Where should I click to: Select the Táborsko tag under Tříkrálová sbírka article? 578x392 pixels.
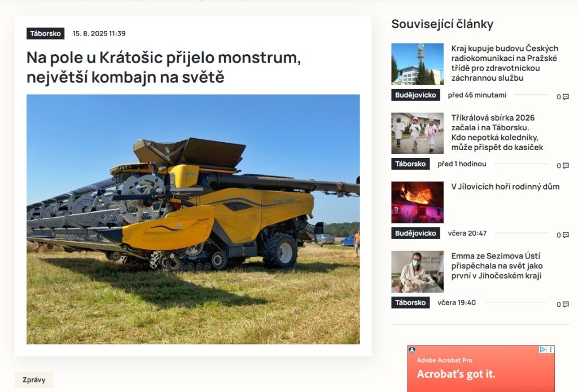pyautogui.click(x=410, y=164)
